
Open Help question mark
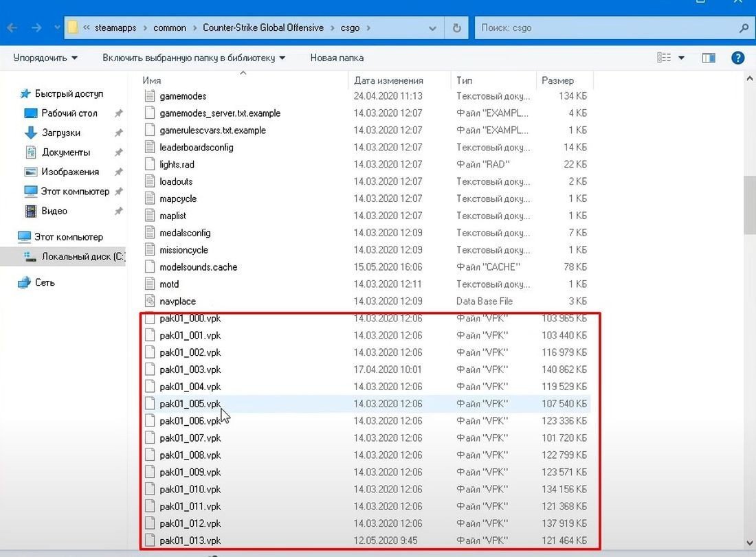[737, 58]
